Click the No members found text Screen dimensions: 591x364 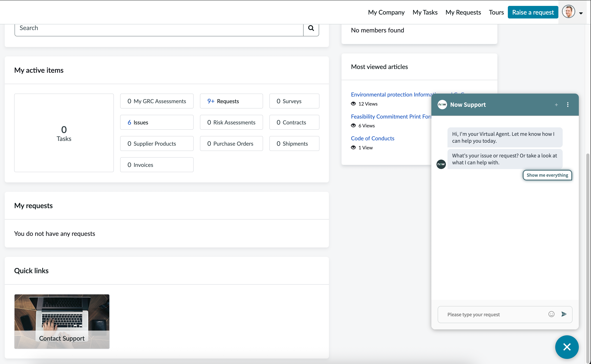coord(377,30)
